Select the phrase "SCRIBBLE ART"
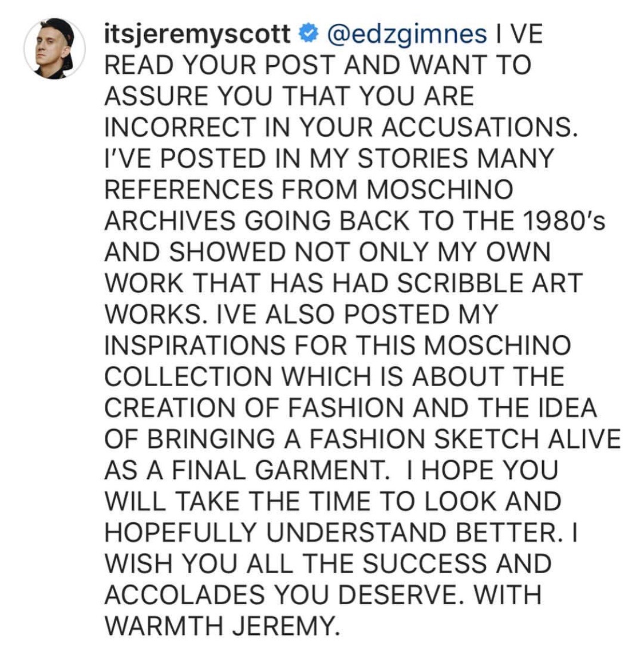The width and height of the screenshot is (644, 651). click(490, 283)
